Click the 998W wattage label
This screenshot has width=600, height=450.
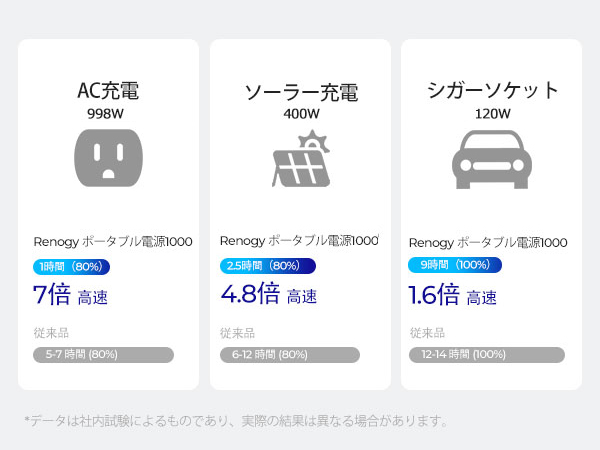point(108,114)
